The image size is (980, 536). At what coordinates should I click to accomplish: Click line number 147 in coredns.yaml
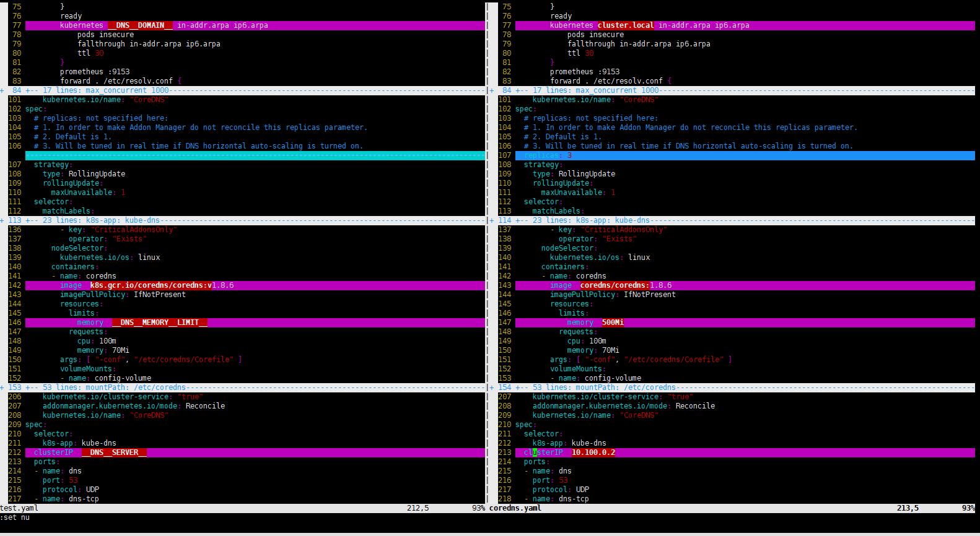point(505,322)
